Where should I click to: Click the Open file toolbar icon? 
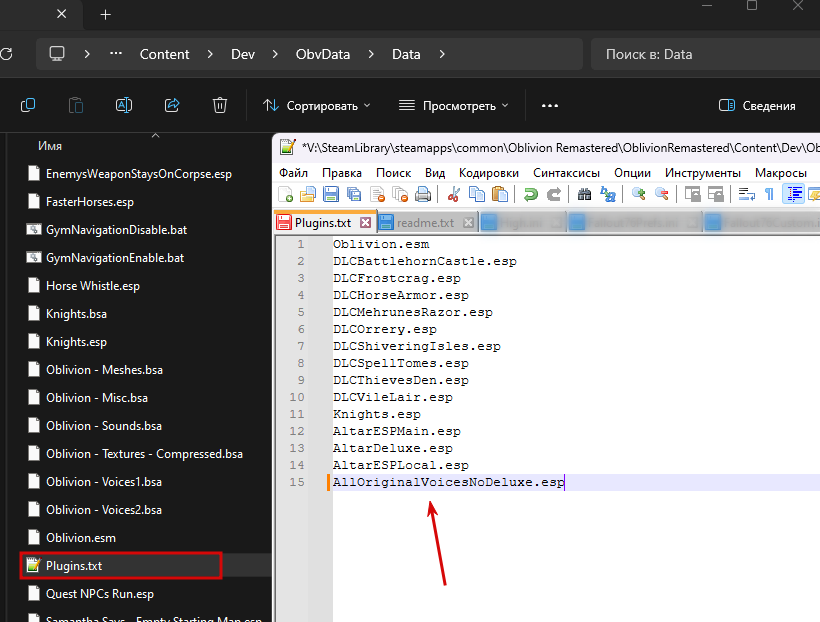(x=308, y=194)
